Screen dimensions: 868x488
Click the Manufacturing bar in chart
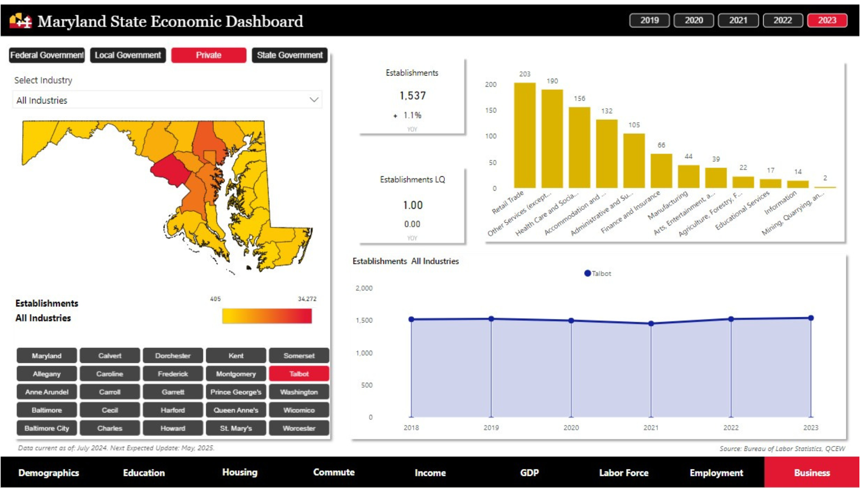(x=688, y=176)
